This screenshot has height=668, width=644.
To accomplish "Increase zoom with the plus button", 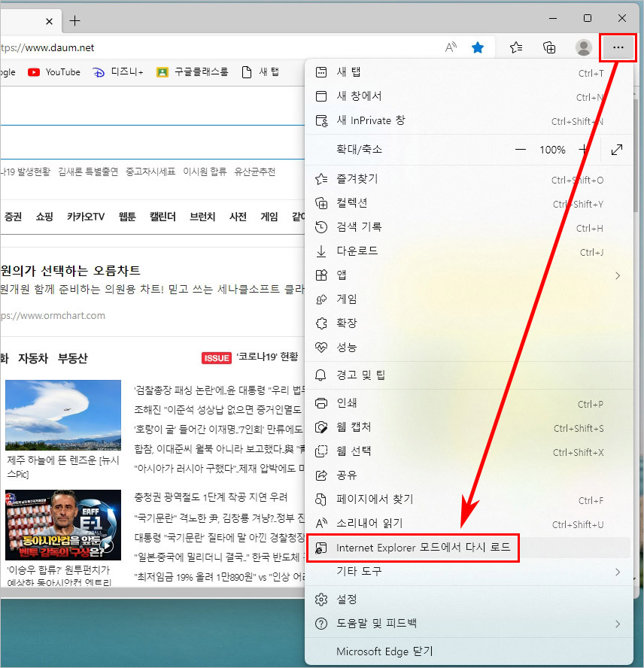I will [583, 150].
